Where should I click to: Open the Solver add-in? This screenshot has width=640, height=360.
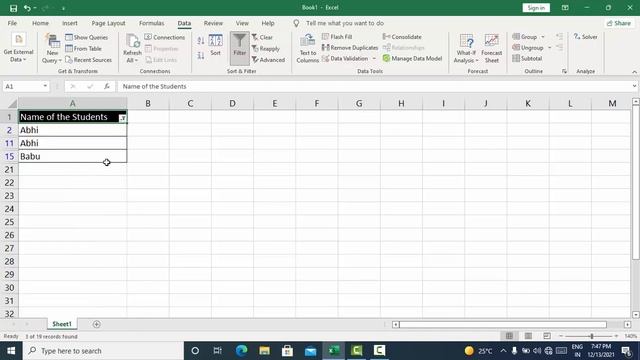(585, 37)
